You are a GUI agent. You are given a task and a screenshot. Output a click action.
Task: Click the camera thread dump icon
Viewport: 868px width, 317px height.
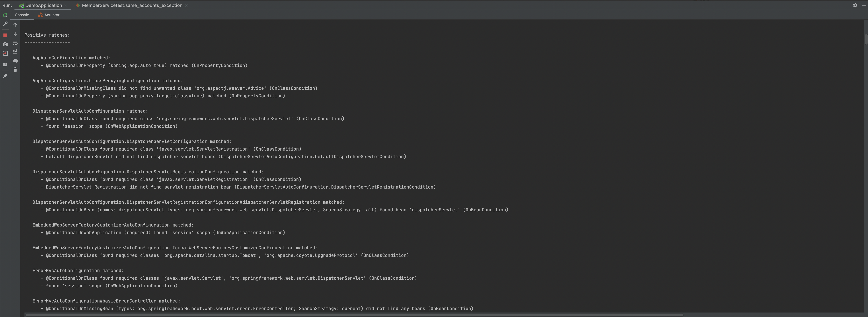coord(5,44)
